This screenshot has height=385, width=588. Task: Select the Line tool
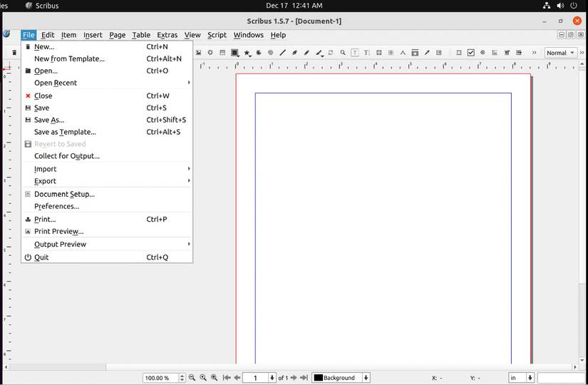click(x=283, y=53)
